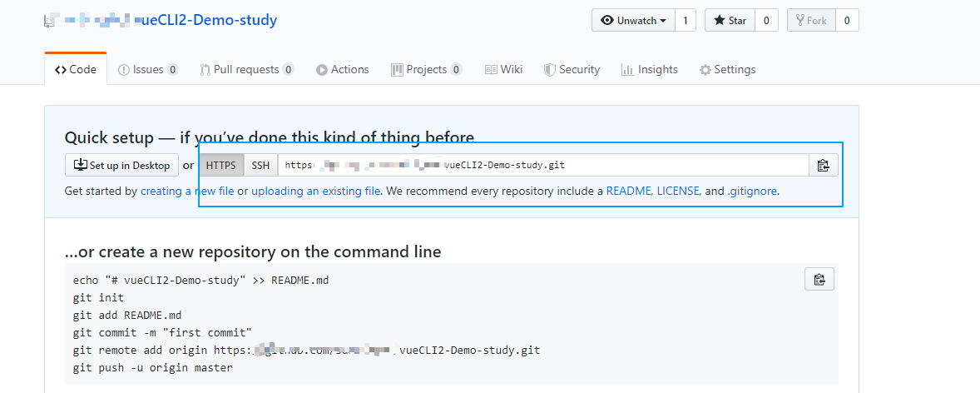Viewport: 980px width, 393px height.
Task: Copy the HTTPS repository URL to clipboard
Action: [x=823, y=165]
